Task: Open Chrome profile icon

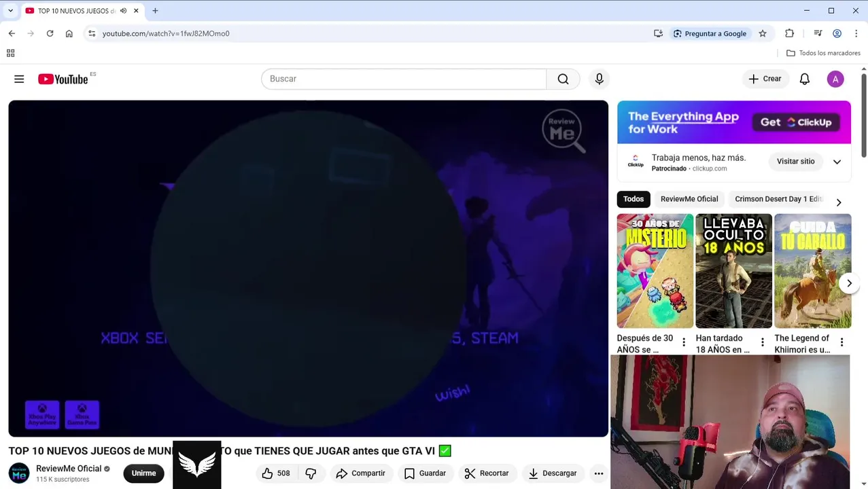Action: [x=837, y=33]
